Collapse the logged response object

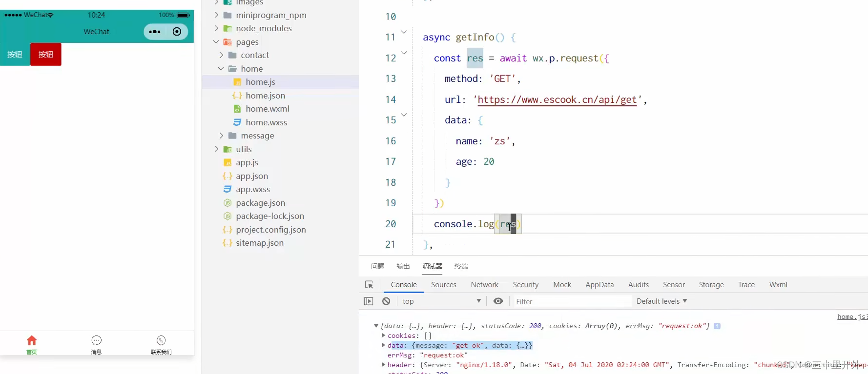tap(376, 326)
